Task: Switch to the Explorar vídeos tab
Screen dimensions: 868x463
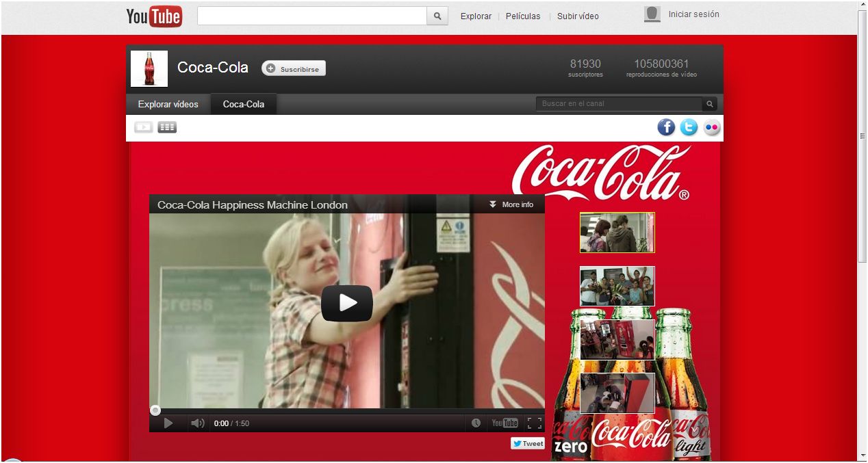Action: (168, 104)
